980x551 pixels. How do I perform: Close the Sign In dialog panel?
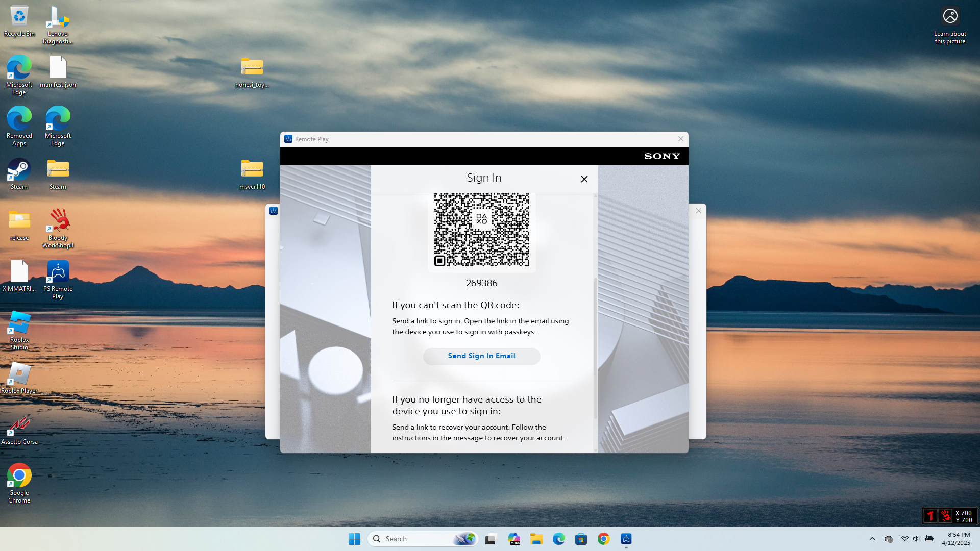584,179
